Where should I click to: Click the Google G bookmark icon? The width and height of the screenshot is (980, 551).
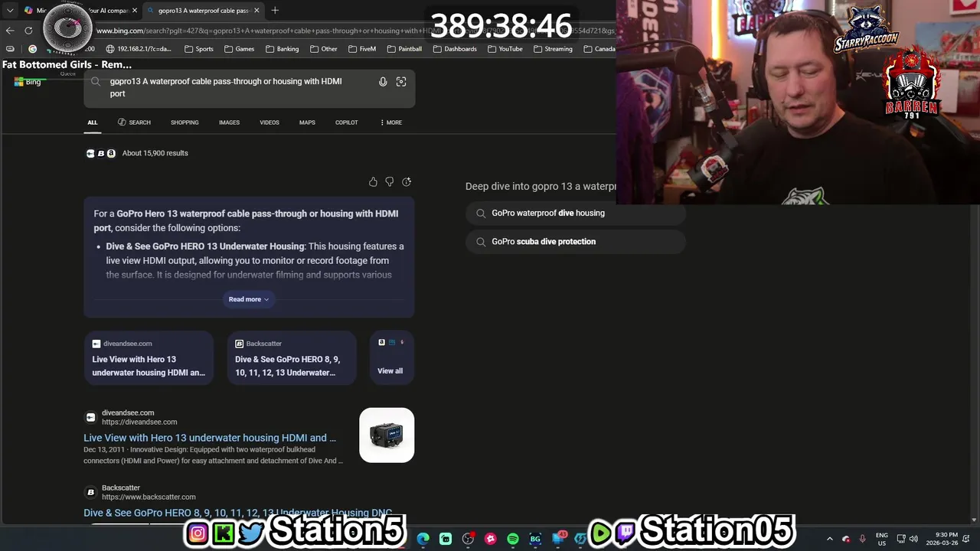32,49
